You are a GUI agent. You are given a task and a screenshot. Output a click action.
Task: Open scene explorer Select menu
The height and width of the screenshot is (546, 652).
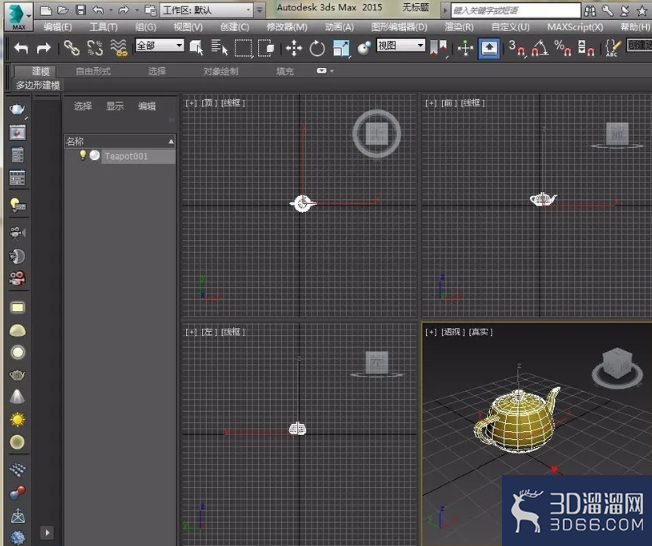coord(83,106)
